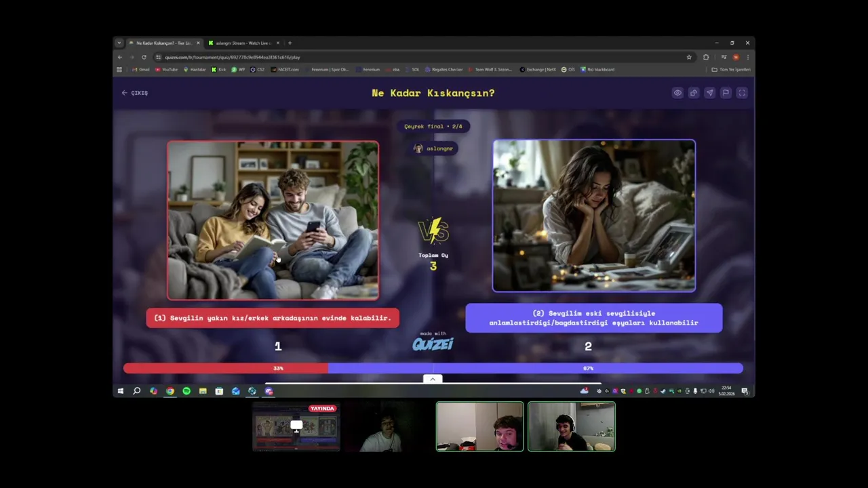This screenshot has width=868, height=488.
Task: Go back using the ÇIKIŞ exit button
Action: [x=135, y=93]
